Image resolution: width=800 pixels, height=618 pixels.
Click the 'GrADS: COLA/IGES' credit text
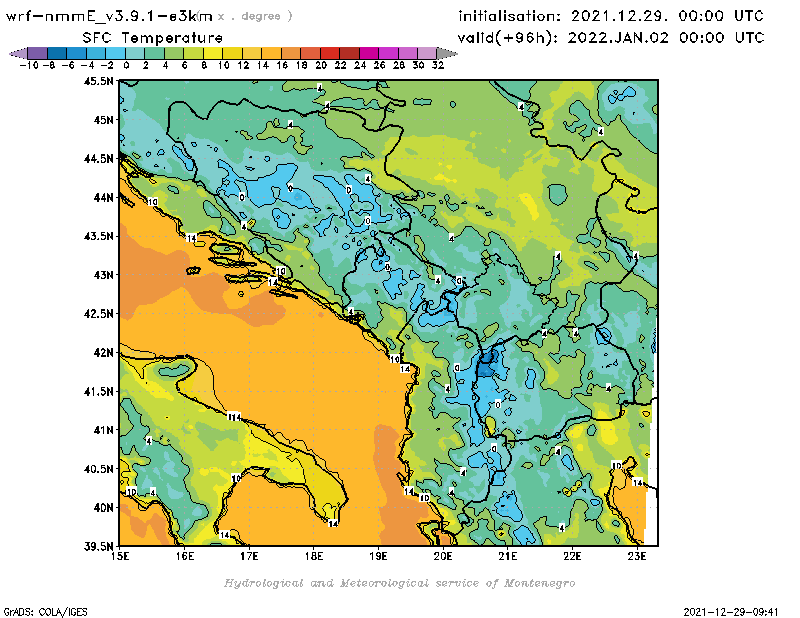coord(45,612)
